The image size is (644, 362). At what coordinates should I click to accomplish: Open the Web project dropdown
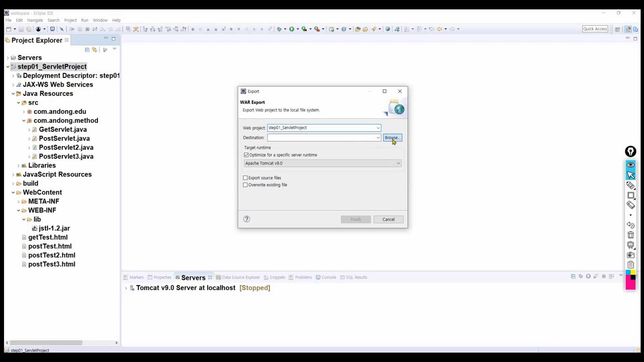pos(378,128)
